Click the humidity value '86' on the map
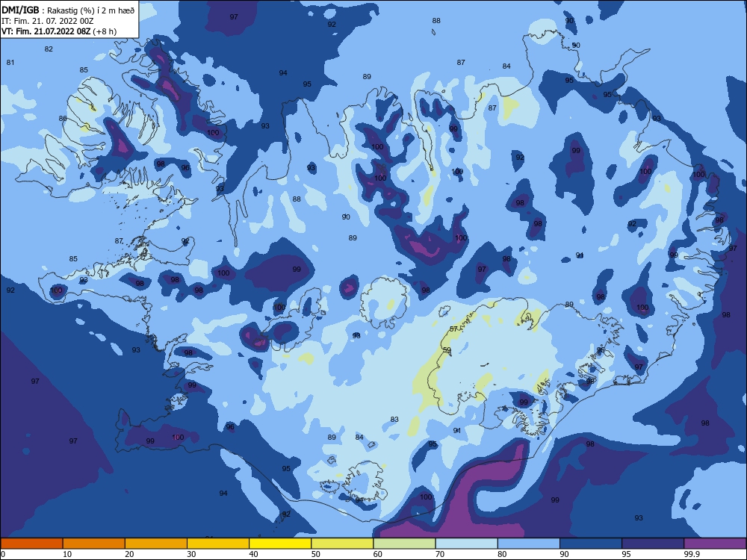This screenshot has height=560, width=747. click(63, 119)
